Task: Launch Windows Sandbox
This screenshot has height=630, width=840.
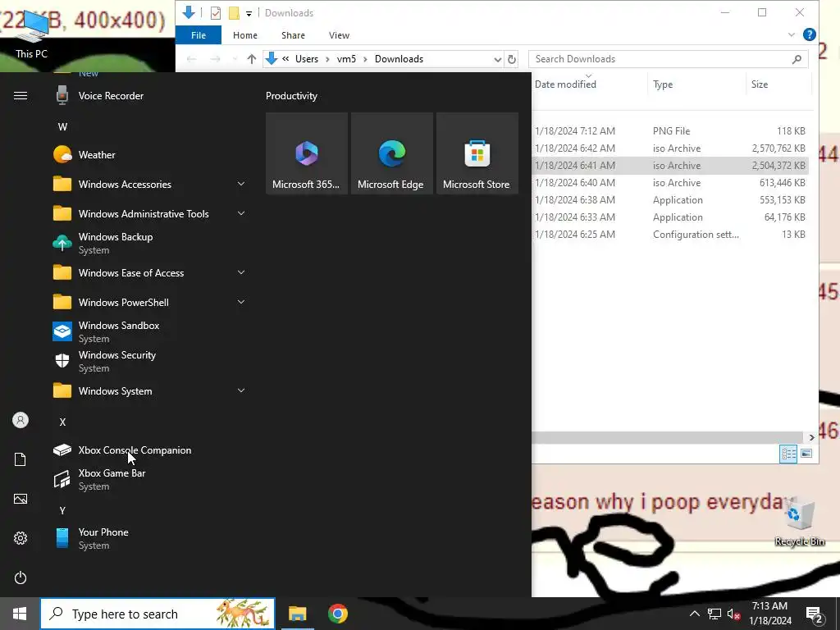Action: click(150, 331)
